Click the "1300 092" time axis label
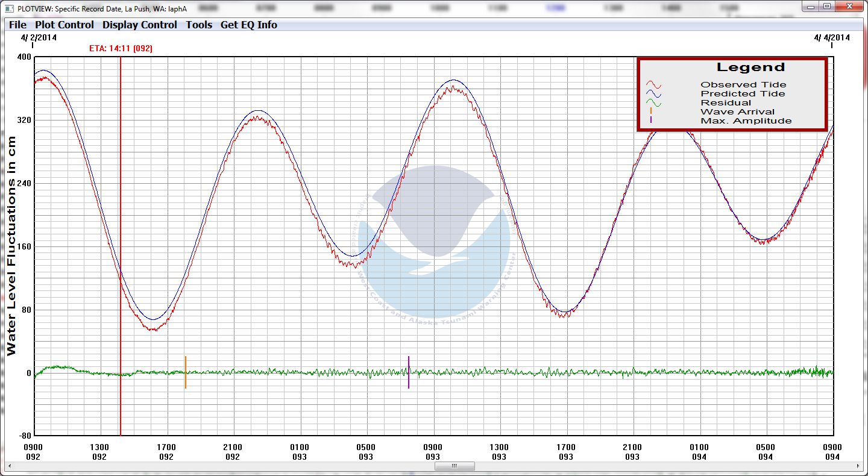 [x=99, y=452]
